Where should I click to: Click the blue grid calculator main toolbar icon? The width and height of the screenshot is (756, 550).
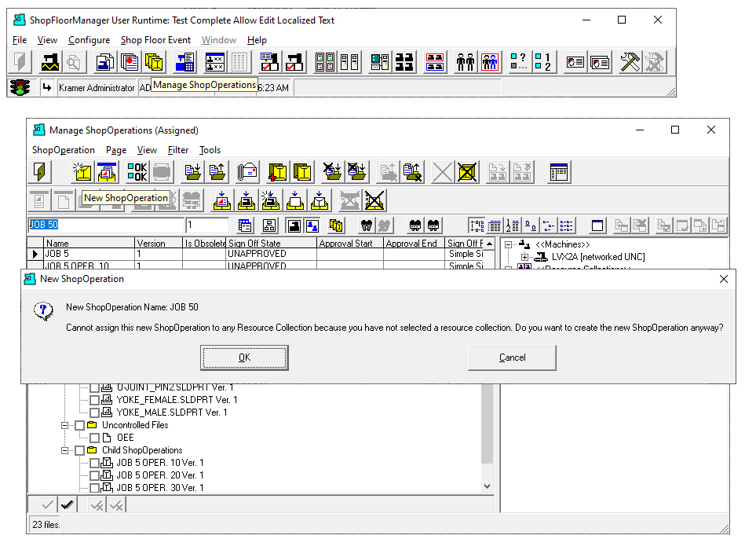tap(184, 62)
